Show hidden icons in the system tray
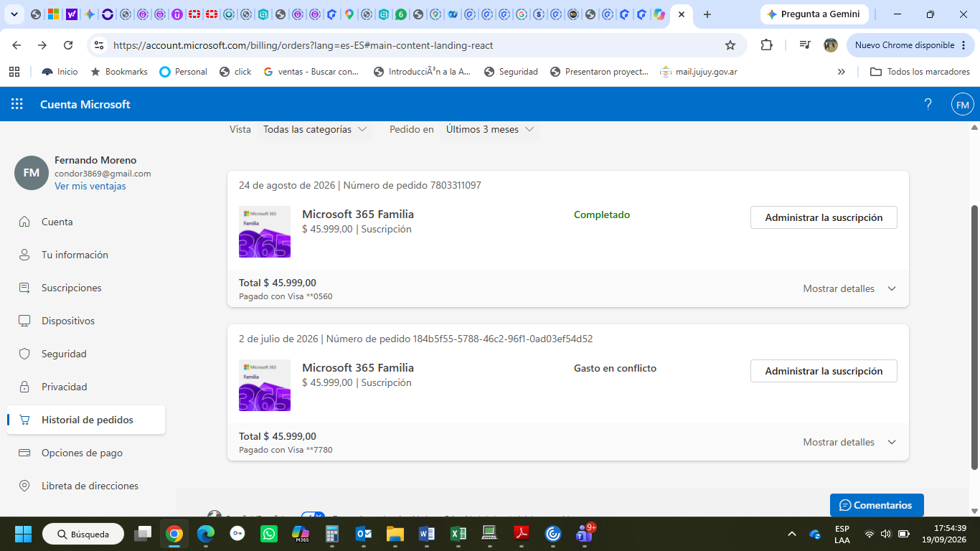The image size is (980, 551). coord(792,534)
